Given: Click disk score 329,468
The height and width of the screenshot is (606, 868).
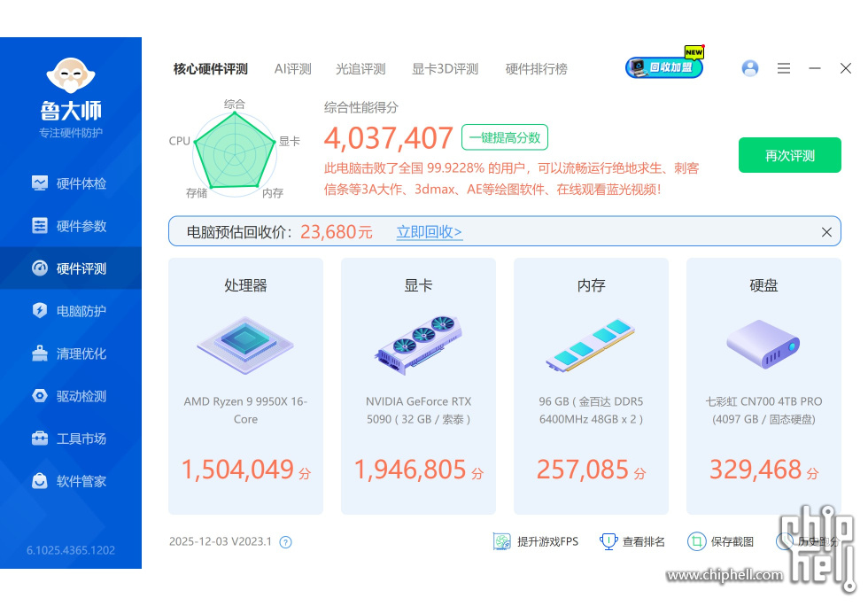Looking at the screenshot, I should point(756,470).
